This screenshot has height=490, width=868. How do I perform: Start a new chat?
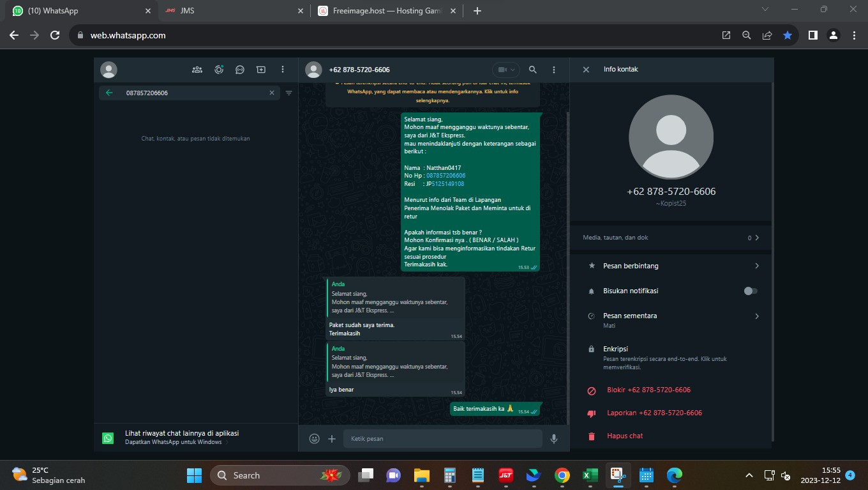pos(261,70)
